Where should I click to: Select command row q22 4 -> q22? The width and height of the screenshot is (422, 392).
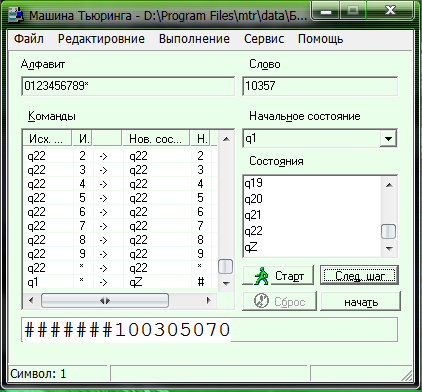tap(120, 184)
